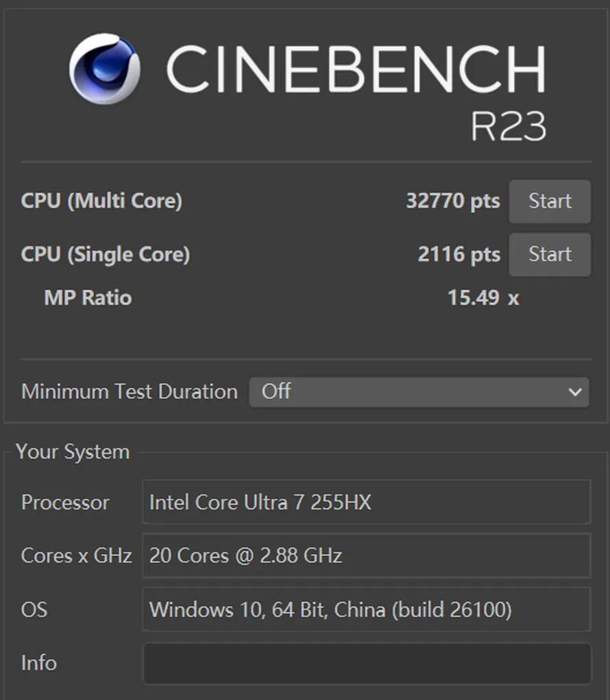Click the Your System section heading
This screenshot has height=700, width=610.
[73, 452]
